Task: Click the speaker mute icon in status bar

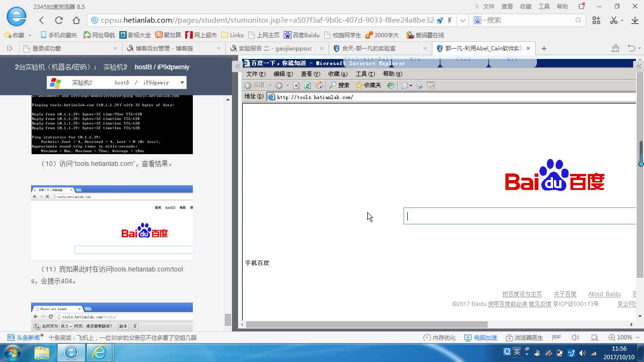Action: click(575, 337)
